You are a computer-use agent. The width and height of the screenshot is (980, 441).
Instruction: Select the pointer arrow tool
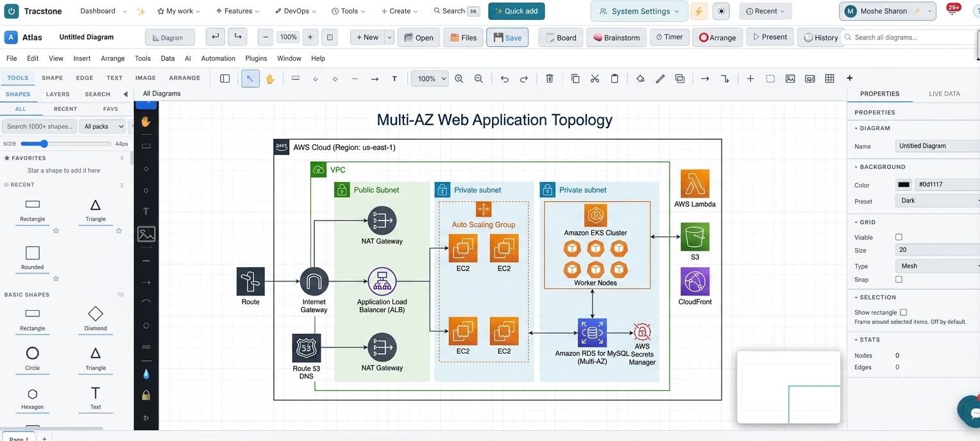(250, 78)
